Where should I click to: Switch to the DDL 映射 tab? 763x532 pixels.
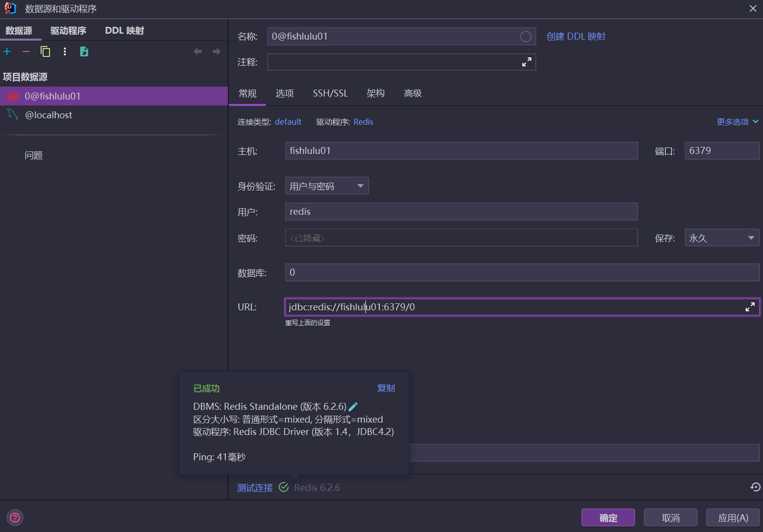coord(124,31)
